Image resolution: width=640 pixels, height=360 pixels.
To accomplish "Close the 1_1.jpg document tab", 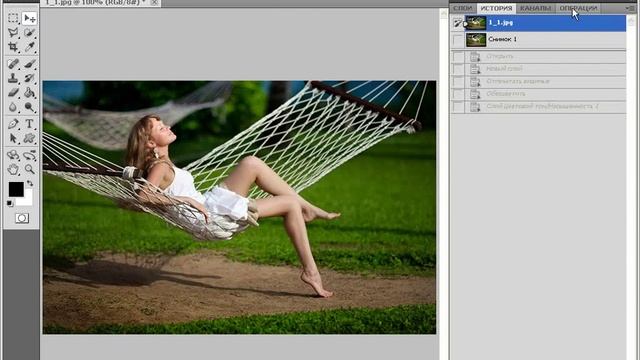I will tap(155, 2).
